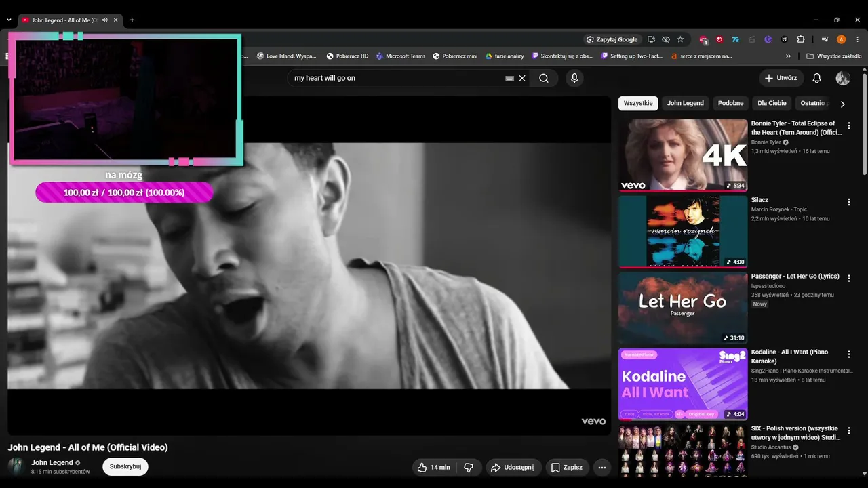
Task: Like the John Legend video
Action: pyautogui.click(x=434, y=467)
